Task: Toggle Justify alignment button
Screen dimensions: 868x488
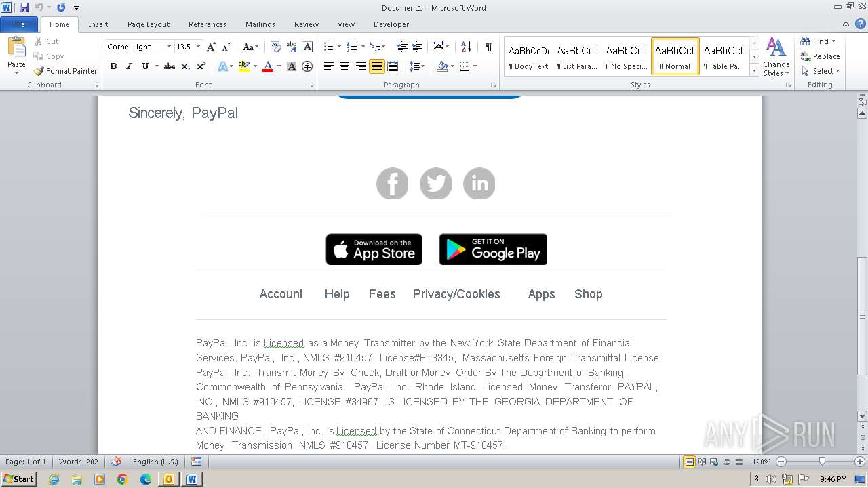Action: point(376,66)
